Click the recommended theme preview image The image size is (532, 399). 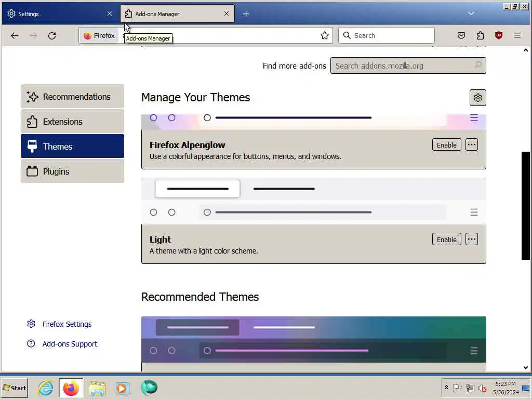pos(313,340)
